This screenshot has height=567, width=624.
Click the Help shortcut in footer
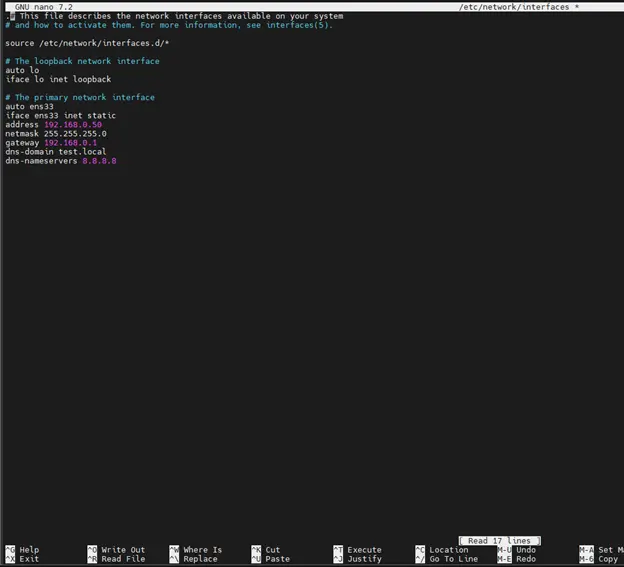29,550
